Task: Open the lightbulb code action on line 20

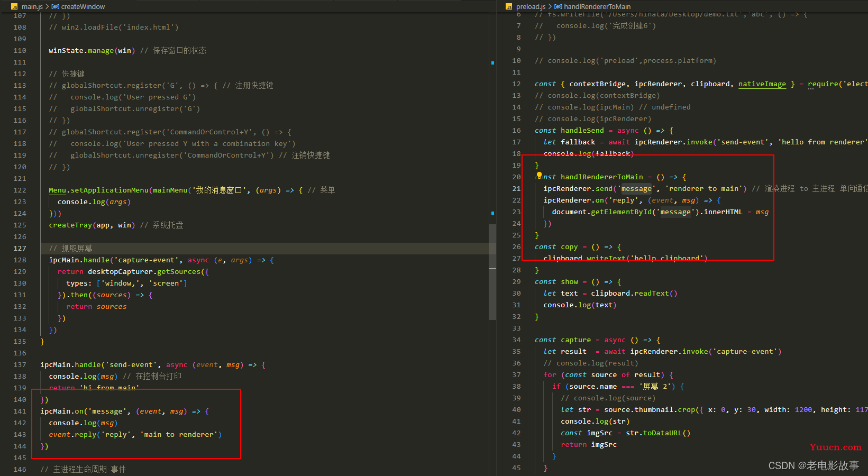Action: tap(539, 175)
